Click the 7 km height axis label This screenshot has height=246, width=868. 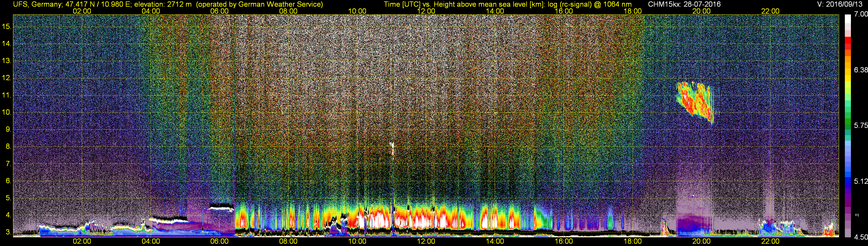(x=8, y=164)
